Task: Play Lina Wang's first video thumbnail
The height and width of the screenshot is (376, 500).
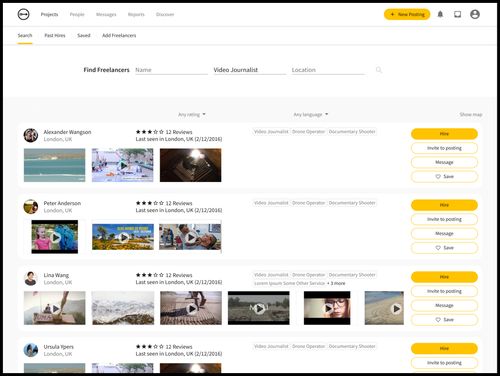Action: click(x=55, y=308)
